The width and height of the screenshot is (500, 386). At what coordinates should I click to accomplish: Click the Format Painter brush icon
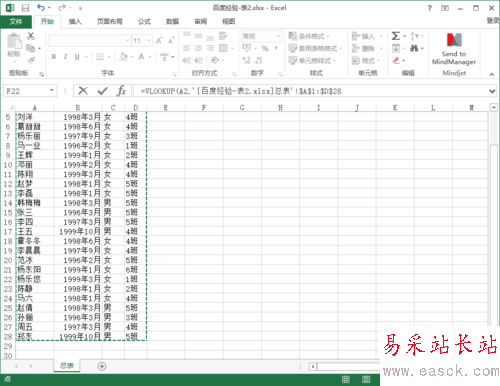coord(31,60)
